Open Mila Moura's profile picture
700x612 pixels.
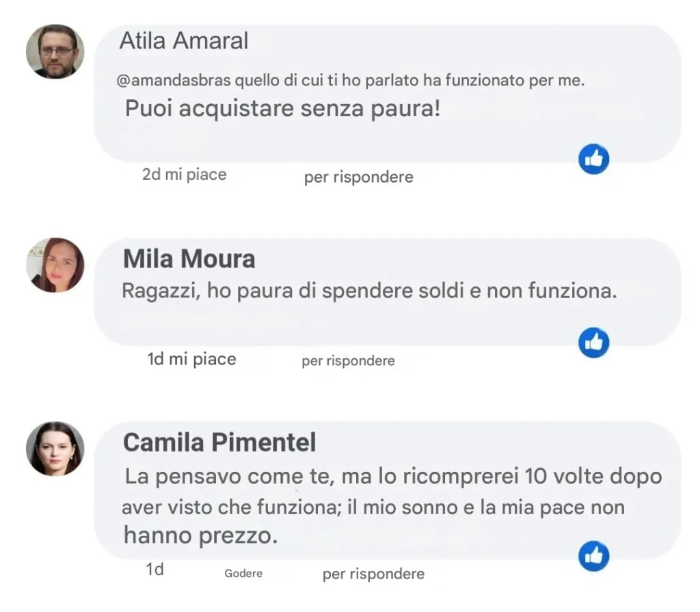coord(55,265)
